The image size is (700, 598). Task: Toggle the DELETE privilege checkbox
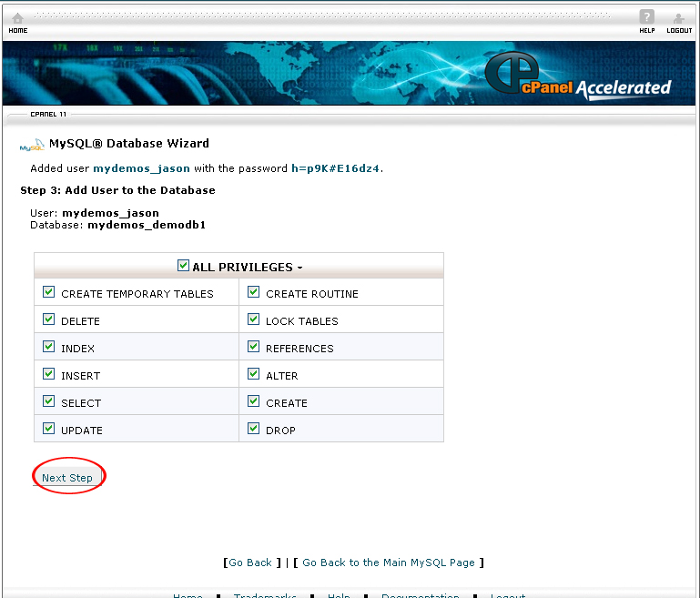coord(48,319)
